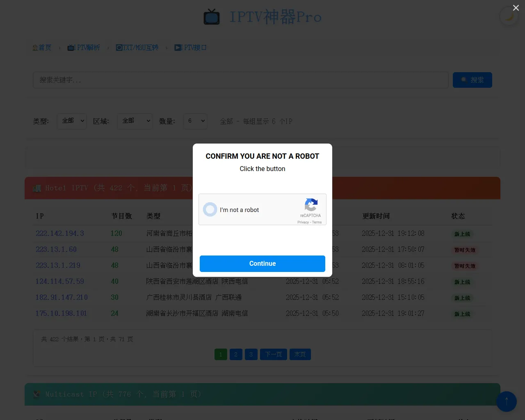Open IP link 124.114.57.59
The image size is (525, 420).
pos(60,281)
